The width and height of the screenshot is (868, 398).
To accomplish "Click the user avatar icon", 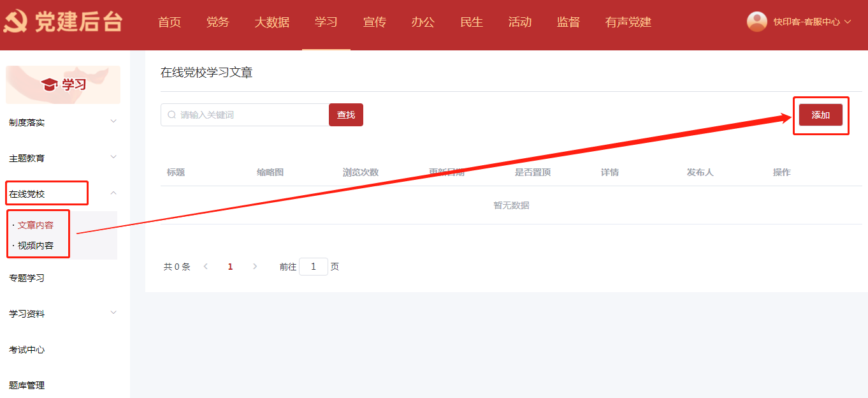I will click(x=756, y=22).
